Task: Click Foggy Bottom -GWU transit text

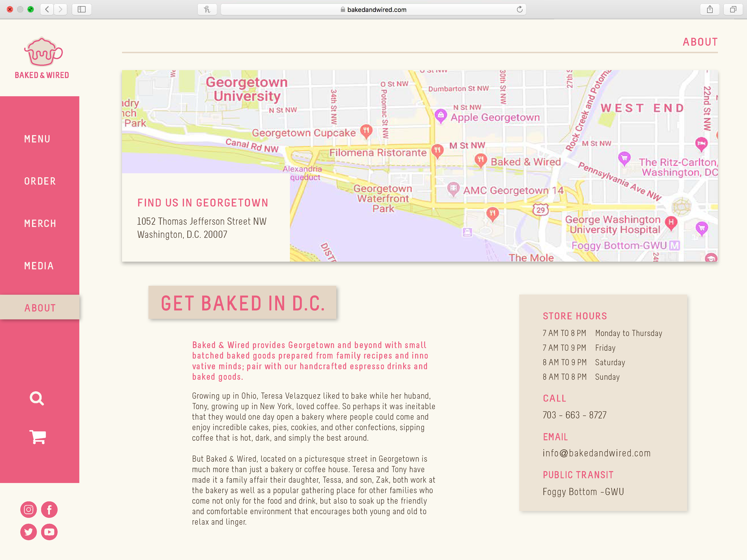Action: pyautogui.click(x=583, y=492)
